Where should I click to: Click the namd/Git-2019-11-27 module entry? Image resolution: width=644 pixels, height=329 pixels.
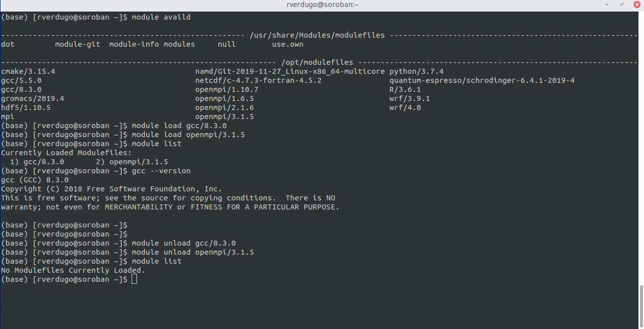(290, 71)
